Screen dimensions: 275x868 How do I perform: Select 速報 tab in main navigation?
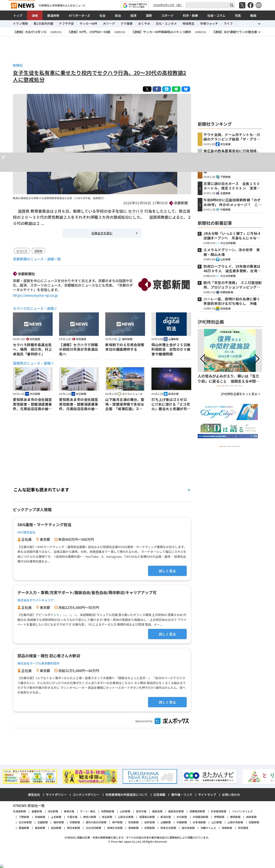pos(35,15)
